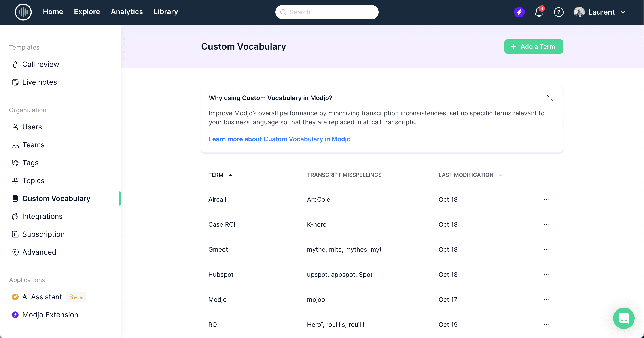Viewport: 644px width, 338px height.
Task: Click the mojoo misspelling
Action: (316, 300)
